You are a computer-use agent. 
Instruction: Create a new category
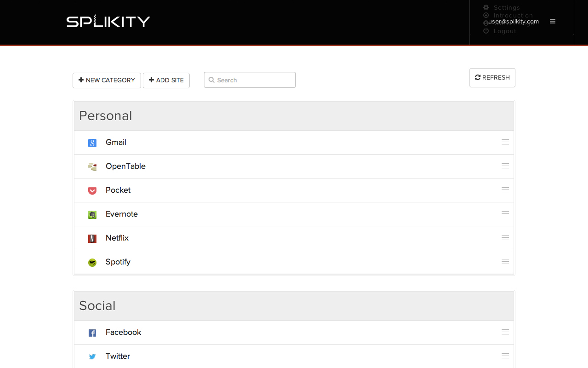tap(107, 80)
